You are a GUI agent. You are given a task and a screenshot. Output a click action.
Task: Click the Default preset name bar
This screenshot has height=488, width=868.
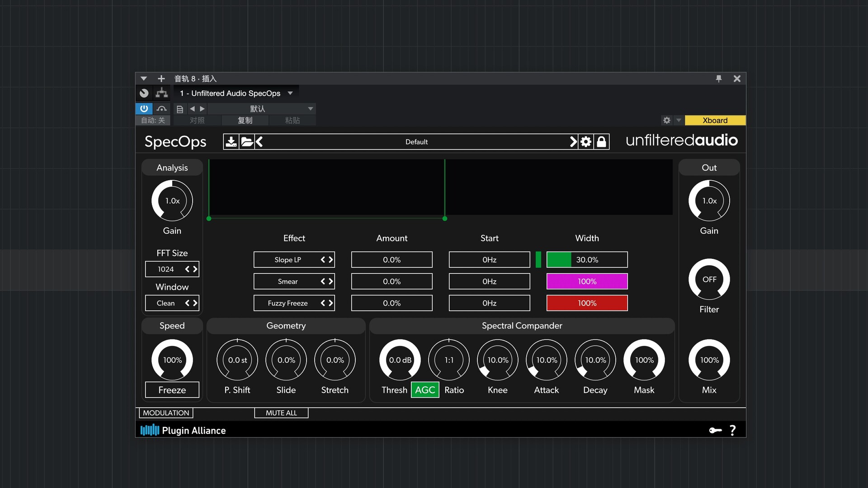point(416,142)
